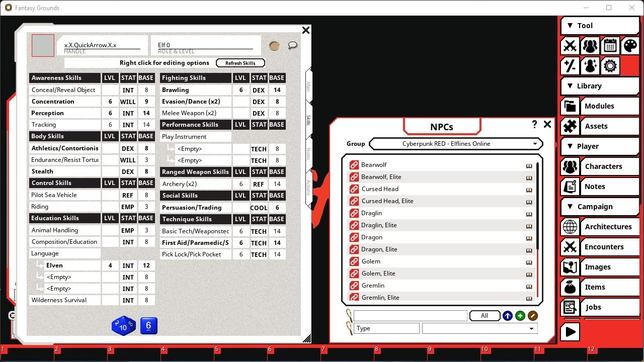Click the green plus add NPC button
Screen dimensions: 644x362
click(x=520, y=316)
